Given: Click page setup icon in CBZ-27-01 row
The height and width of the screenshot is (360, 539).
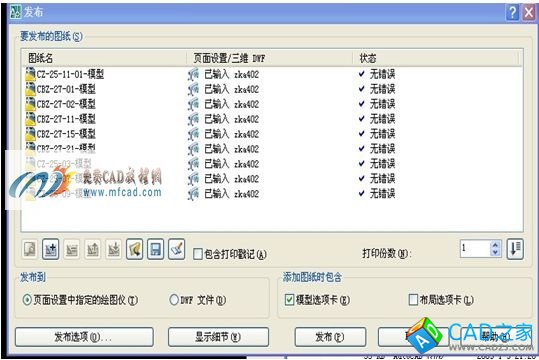Looking at the screenshot, I should coord(194,89).
